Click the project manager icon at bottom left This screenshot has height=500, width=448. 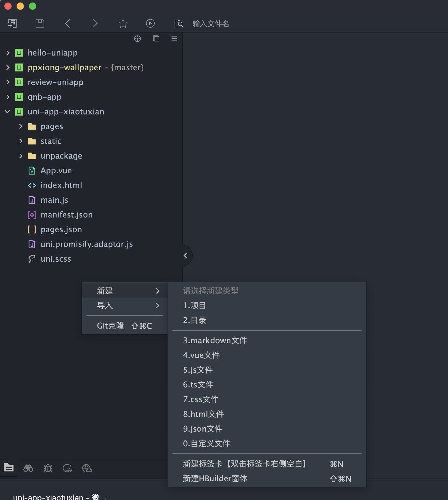point(9,467)
